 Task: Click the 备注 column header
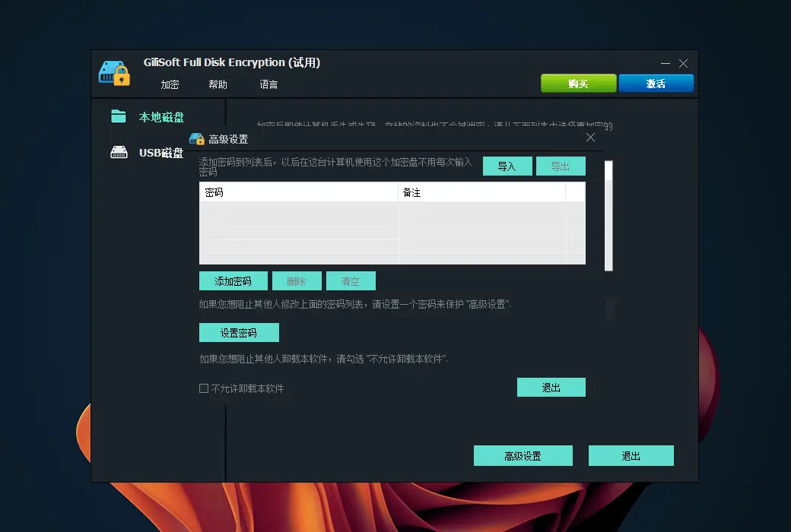482,192
